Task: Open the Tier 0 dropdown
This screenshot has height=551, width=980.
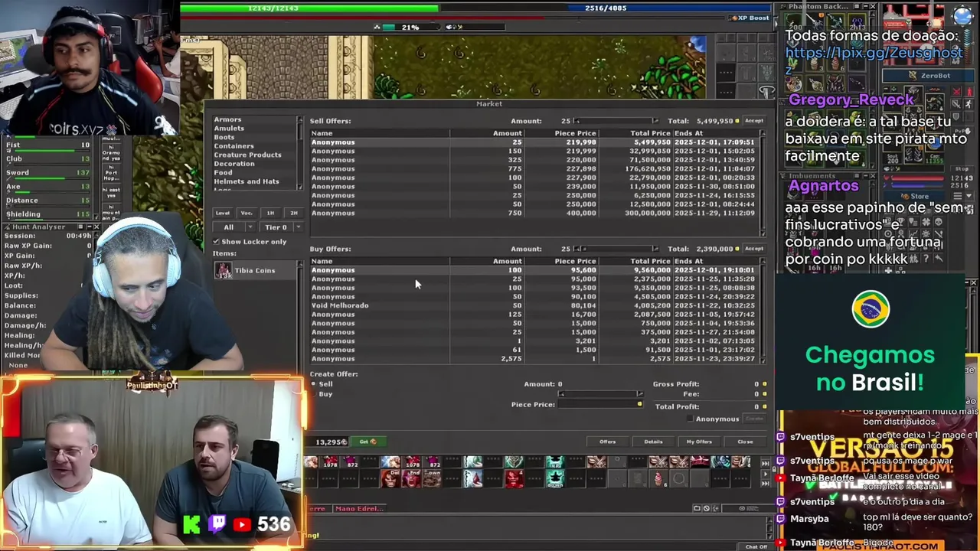Action: [x=281, y=227]
